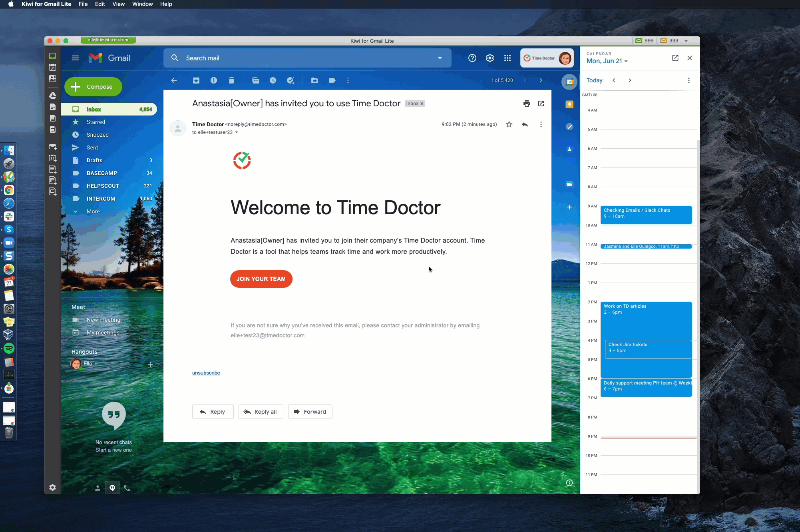Image resolution: width=800 pixels, height=532 pixels.
Task: Add email to Tasks
Action: click(x=291, y=80)
